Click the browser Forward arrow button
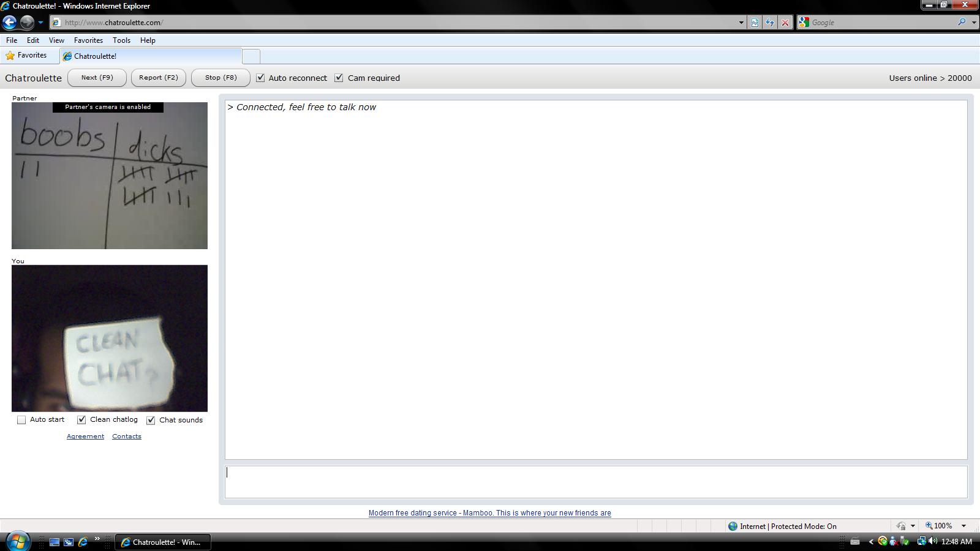 click(27, 23)
